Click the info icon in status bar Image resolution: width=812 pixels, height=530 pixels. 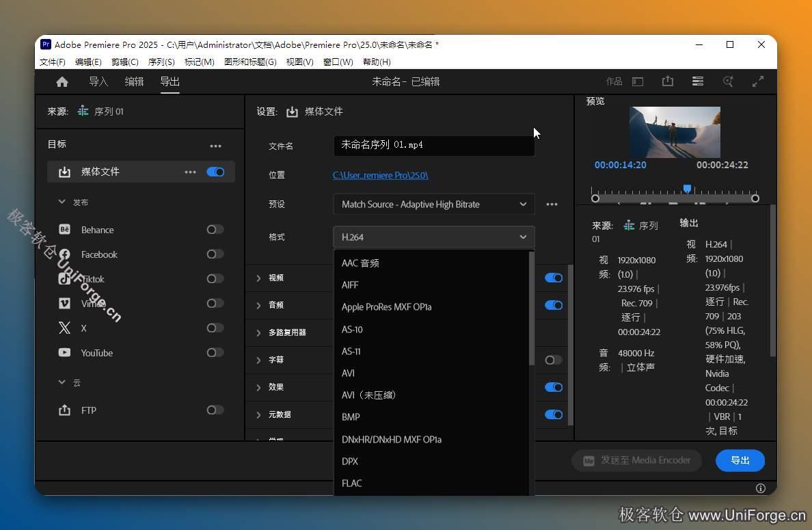coord(760,488)
